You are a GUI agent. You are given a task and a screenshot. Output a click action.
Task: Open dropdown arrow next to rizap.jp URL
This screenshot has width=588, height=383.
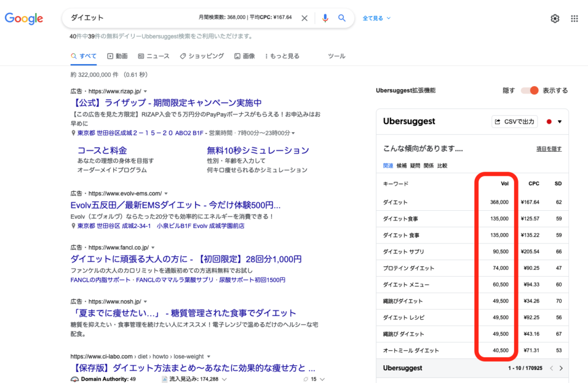(x=145, y=91)
